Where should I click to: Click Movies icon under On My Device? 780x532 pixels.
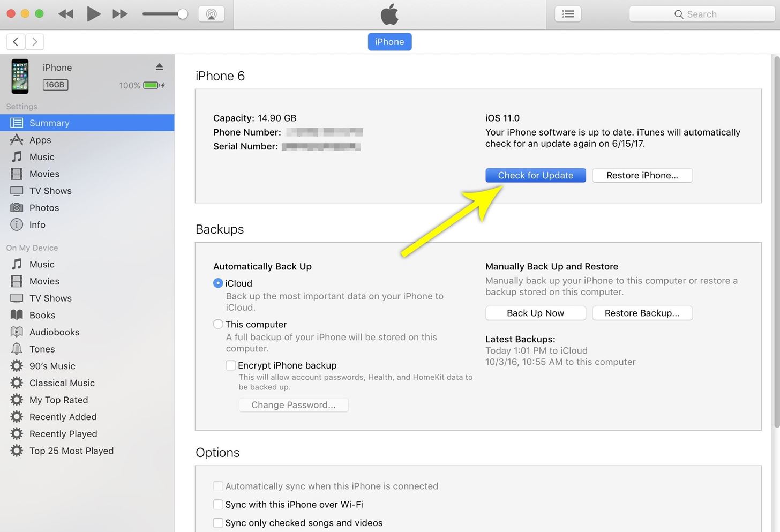click(17, 281)
